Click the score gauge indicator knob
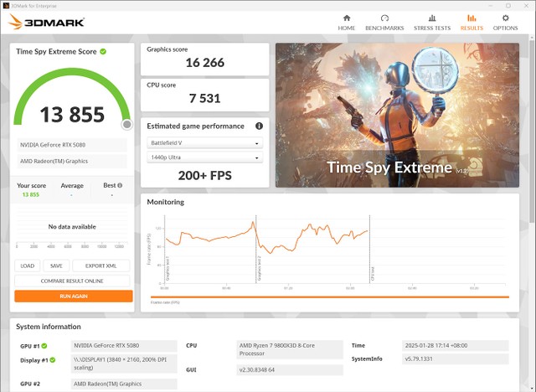Viewport: 536px width, 392px height. click(x=126, y=125)
